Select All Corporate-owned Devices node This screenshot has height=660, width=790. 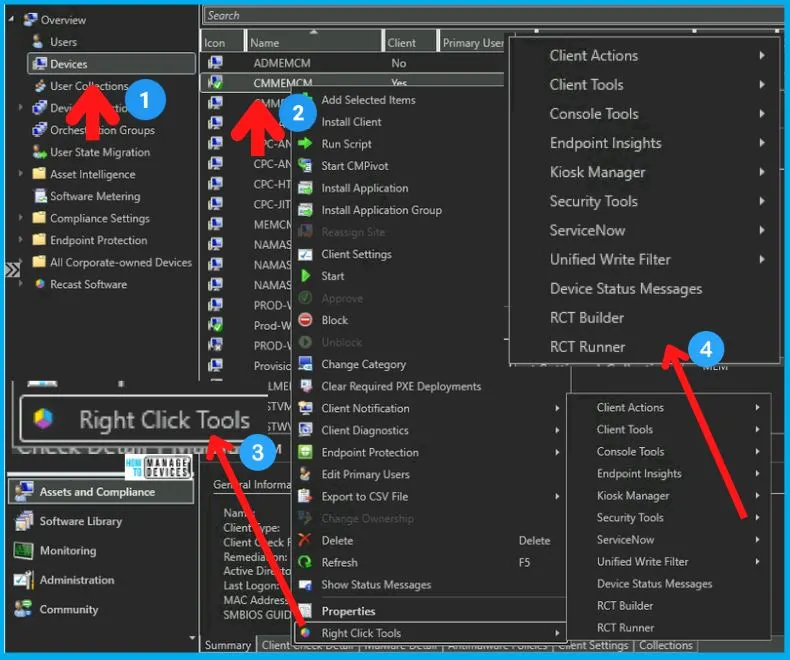click(x=120, y=262)
